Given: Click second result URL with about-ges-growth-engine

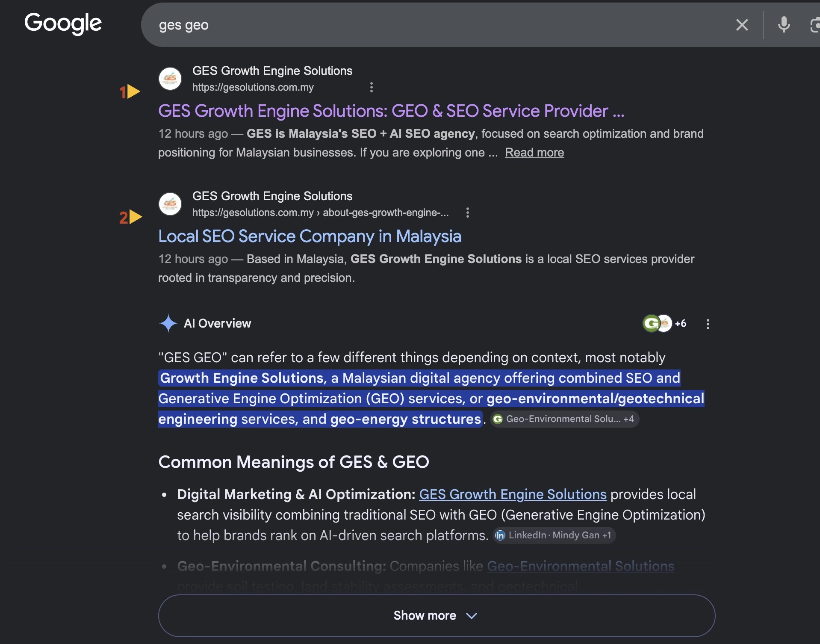Looking at the screenshot, I should point(321,213).
